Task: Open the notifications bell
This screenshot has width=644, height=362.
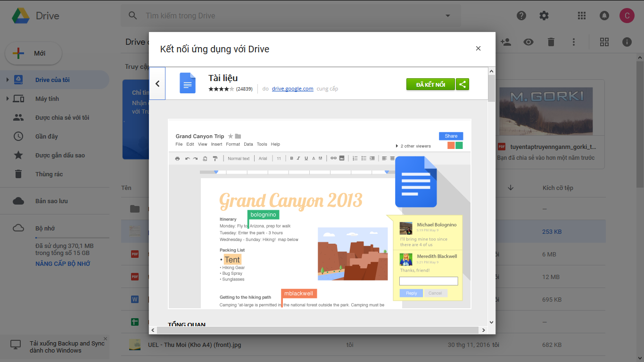Action: click(x=604, y=16)
